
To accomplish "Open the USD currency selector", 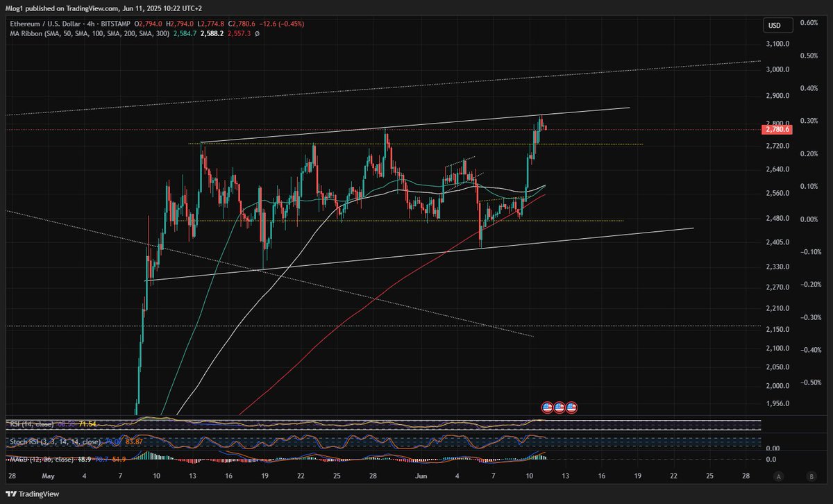I will 774,26.
